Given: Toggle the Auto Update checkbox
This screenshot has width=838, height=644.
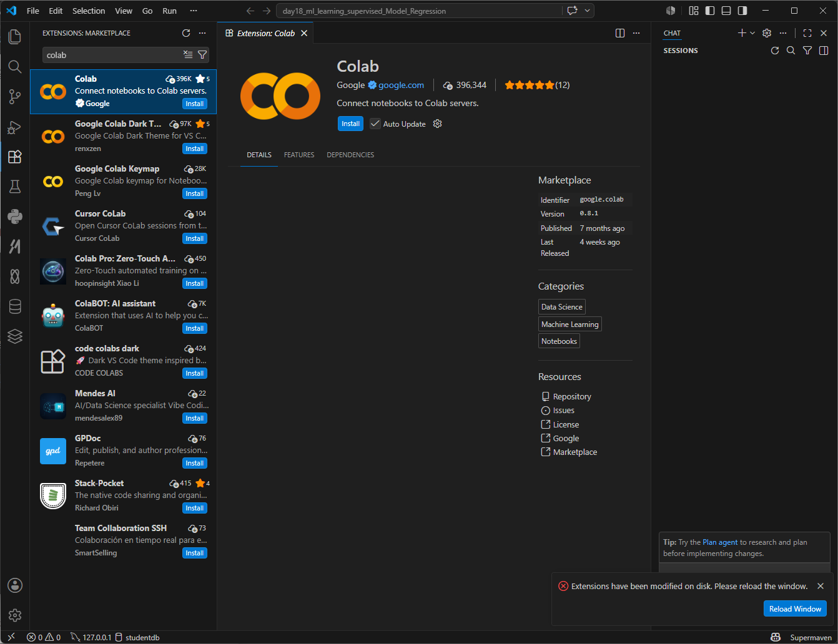Looking at the screenshot, I should 375,124.
